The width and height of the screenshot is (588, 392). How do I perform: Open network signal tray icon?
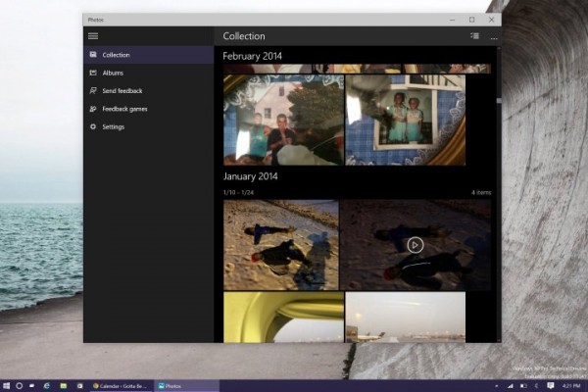(x=510, y=385)
